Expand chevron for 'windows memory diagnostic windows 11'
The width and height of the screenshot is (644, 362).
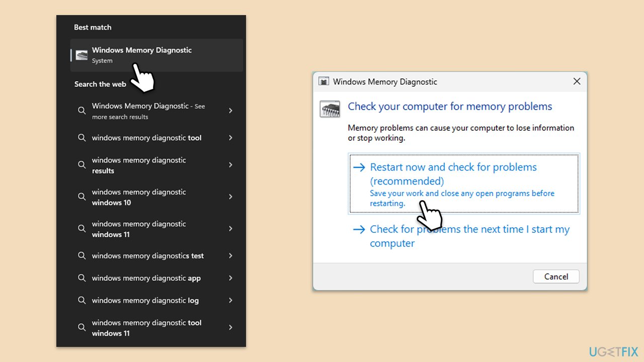point(230,228)
